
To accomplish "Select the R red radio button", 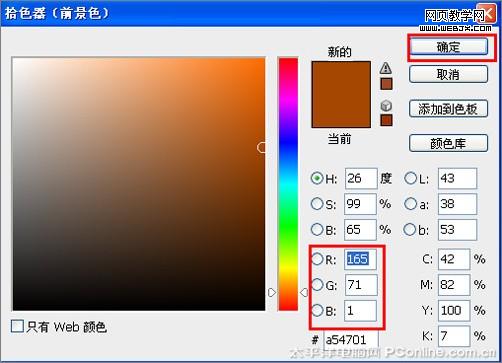I will pyautogui.click(x=317, y=259).
